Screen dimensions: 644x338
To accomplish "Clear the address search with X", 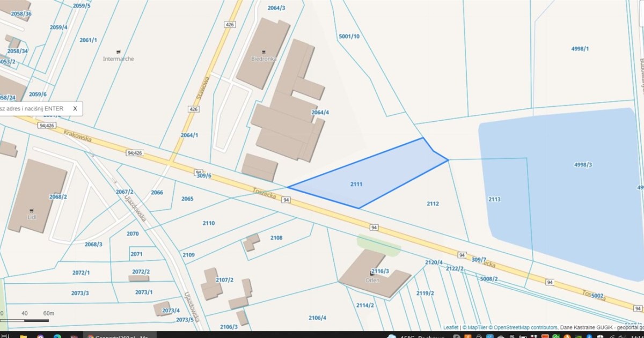I will (x=75, y=108).
